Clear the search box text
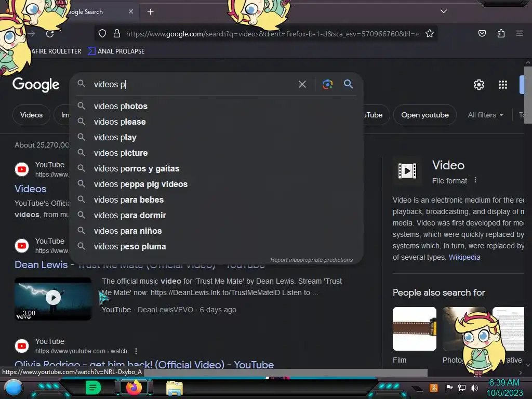Viewport: 532px width, 399px height. pyautogui.click(x=302, y=84)
